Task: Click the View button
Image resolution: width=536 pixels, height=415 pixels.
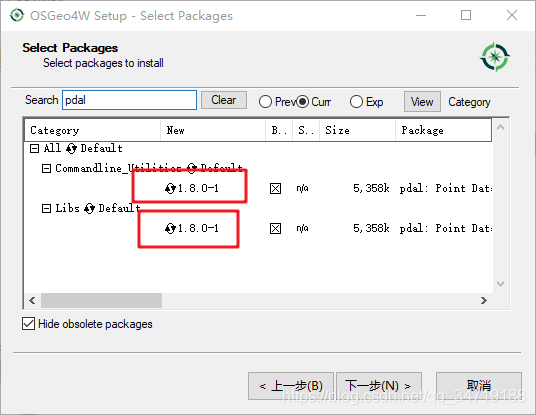Action: pyautogui.click(x=422, y=102)
